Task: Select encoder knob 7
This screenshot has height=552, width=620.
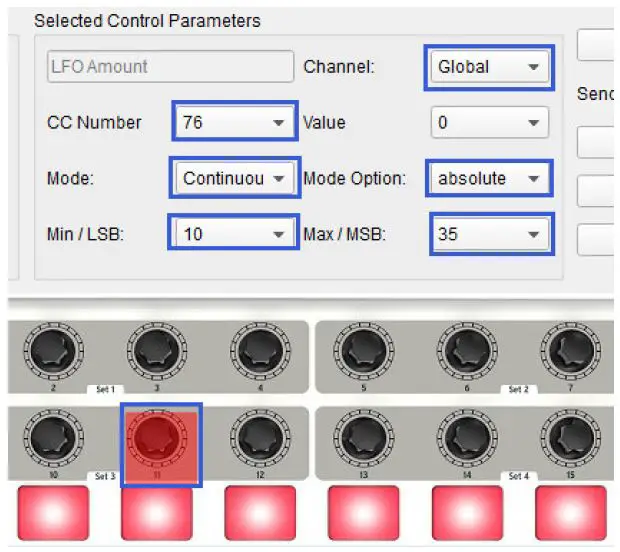Action: [571, 352]
